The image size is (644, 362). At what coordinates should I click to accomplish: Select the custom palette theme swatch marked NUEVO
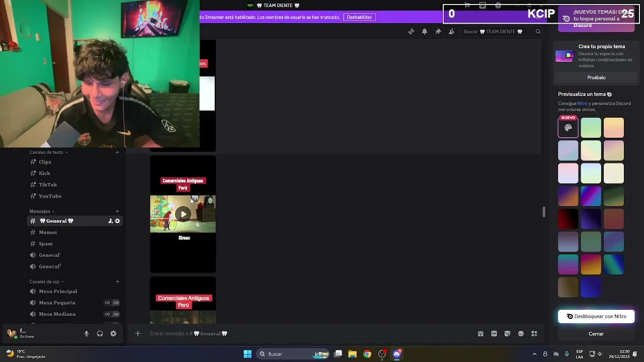568,128
